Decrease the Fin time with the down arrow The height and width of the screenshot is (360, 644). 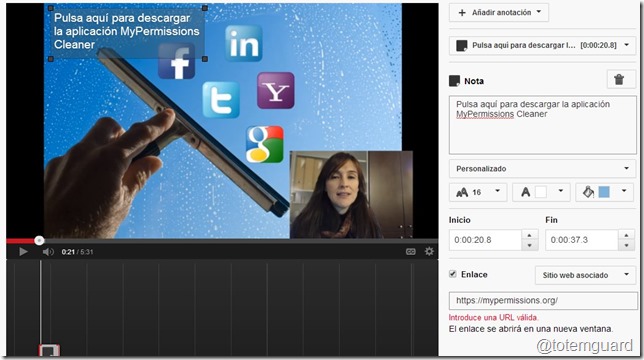click(x=626, y=245)
